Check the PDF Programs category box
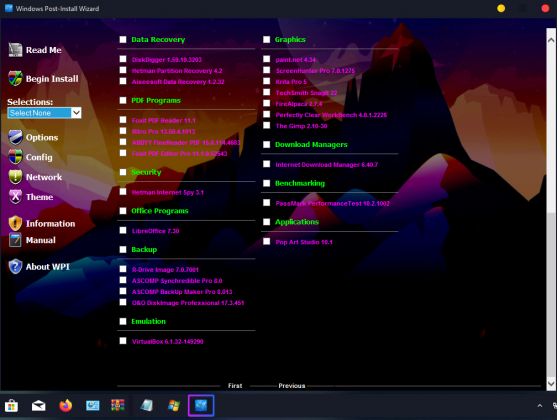Screen dimensions: 557x420 pos(123,100)
